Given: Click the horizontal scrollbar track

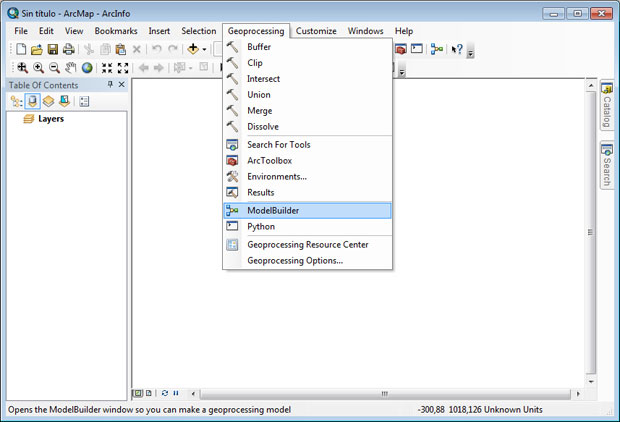Looking at the screenshot, I should 386,394.
